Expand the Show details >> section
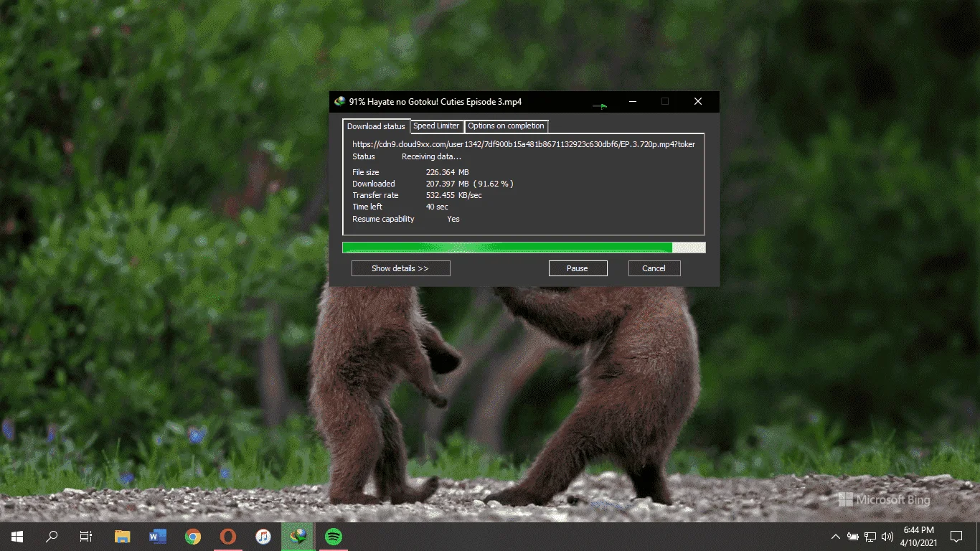Image resolution: width=980 pixels, height=551 pixels. pos(400,268)
